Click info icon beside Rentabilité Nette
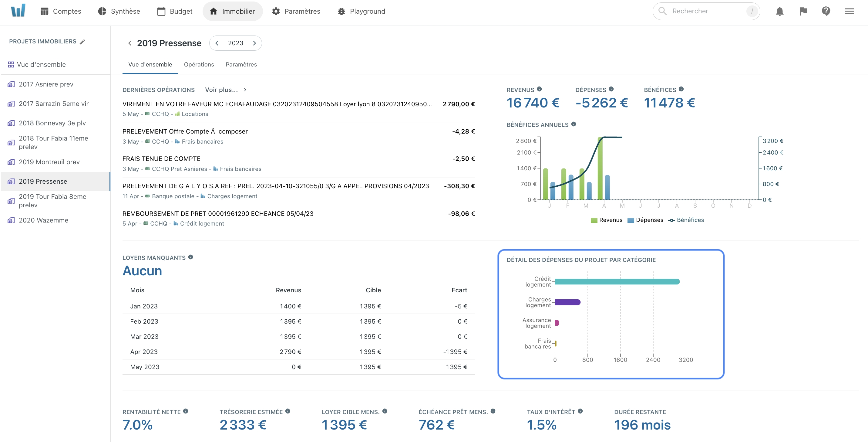This screenshot has width=868, height=442. click(x=186, y=411)
